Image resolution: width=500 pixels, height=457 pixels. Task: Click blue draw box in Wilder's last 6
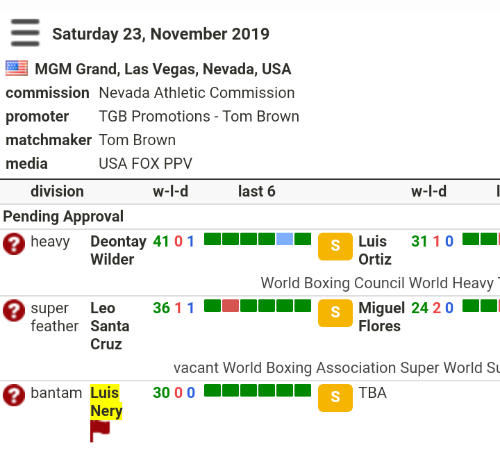click(284, 239)
